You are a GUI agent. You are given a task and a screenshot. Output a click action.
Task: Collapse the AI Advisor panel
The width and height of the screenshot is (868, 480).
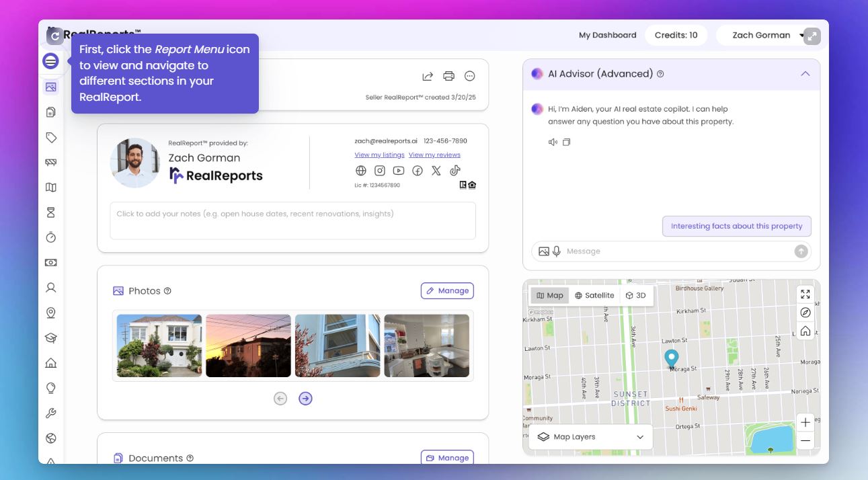(805, 74)
